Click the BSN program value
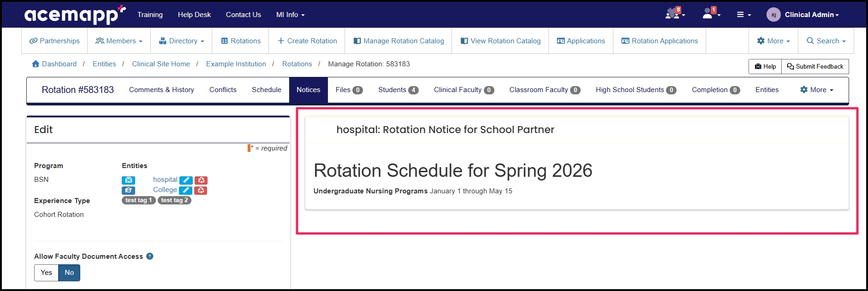Viewport: 868px width, 291px height. pos(41,180)
